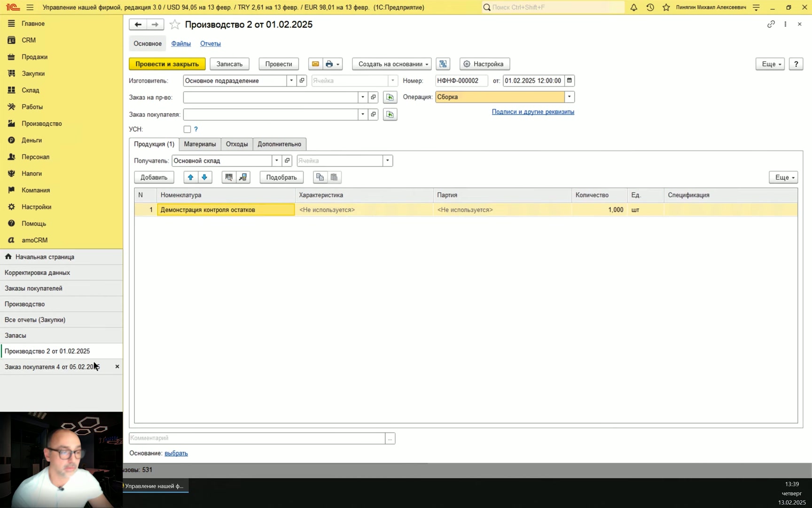The width and height of the screenshot is (812, 508).
Task: Switch to the Дополнительно tab
Action: [x=280, y=144]
